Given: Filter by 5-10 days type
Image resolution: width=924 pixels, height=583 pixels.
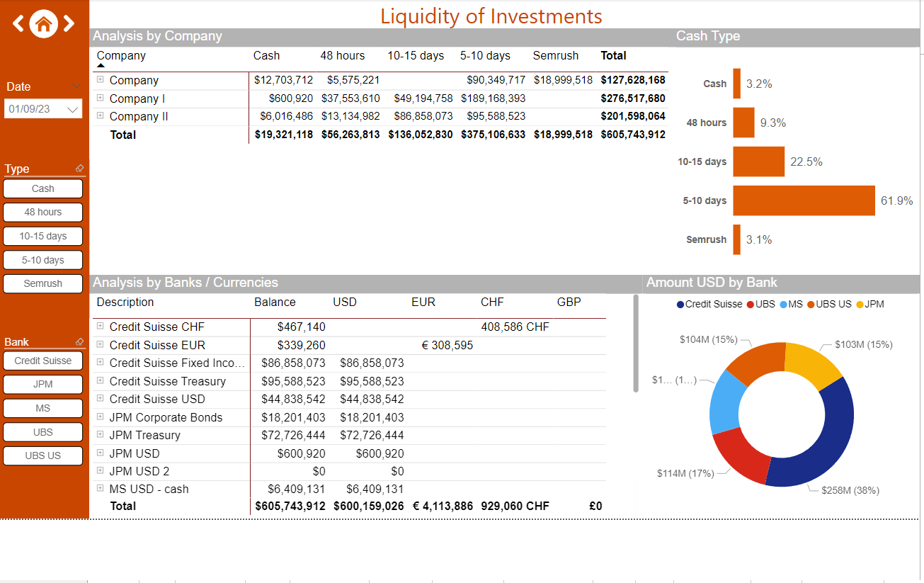Looking at the screenshot, I should (43, 260).
